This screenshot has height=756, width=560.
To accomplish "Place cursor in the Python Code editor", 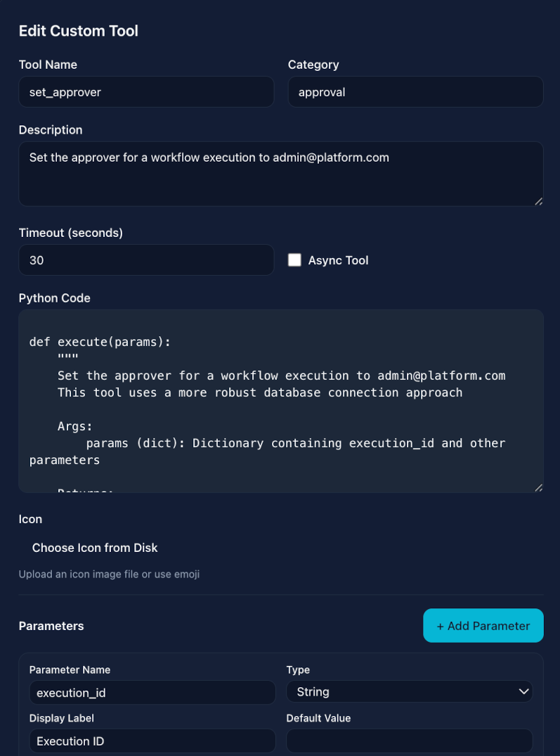I will tap(280, 401).
